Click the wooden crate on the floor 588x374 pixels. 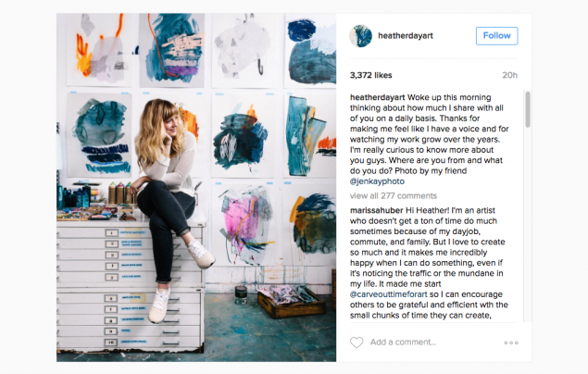click(291, 301)
